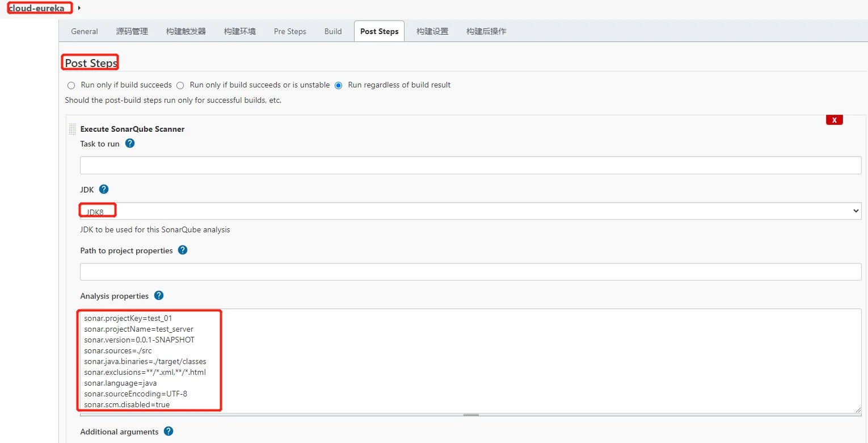Open help icon next to JDK
Viewport: 868px width, 443px height.
click(x=104, y=189)
